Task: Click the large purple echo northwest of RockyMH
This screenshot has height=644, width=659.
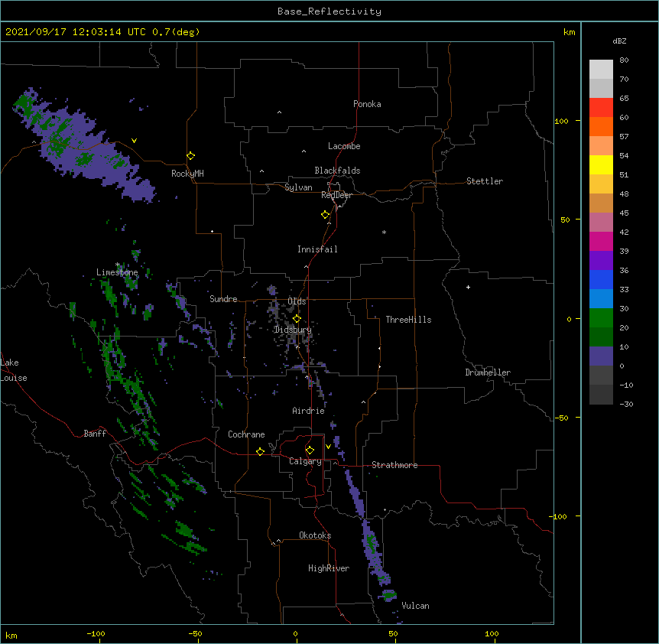Action: pos(84,145)
